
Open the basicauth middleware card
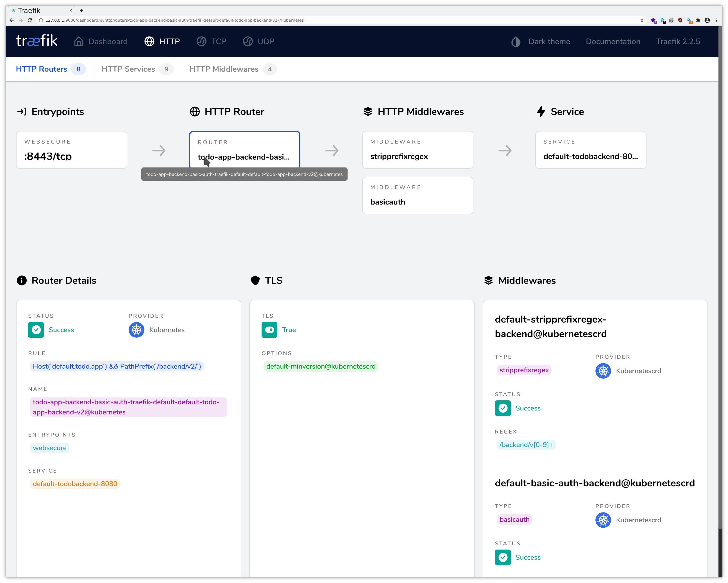click(x=418, y=195)
